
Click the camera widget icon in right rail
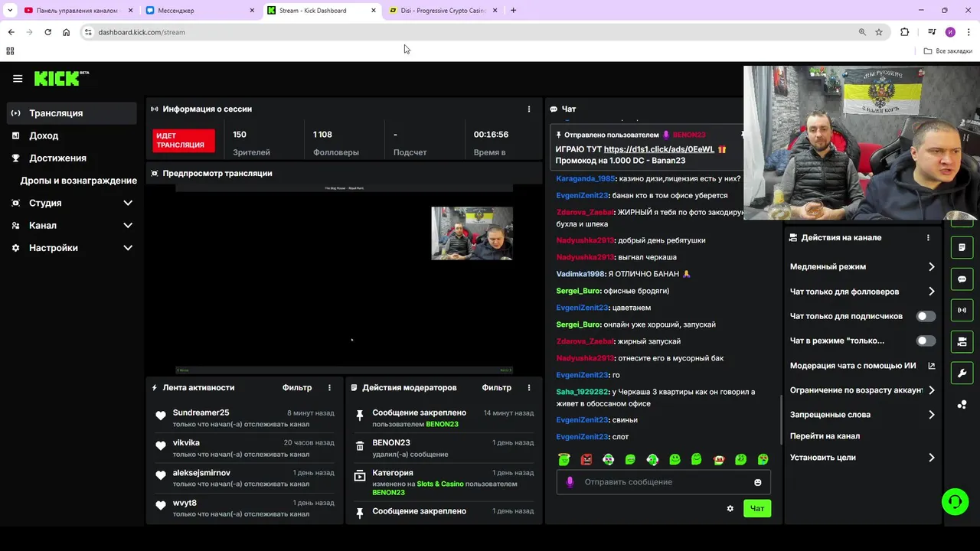962,341
